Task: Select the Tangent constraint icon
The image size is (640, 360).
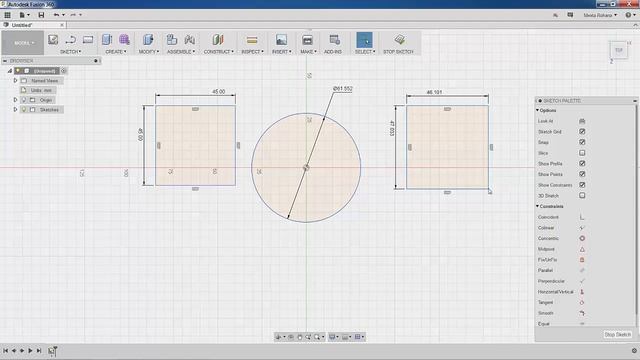Action: [582, 302]
